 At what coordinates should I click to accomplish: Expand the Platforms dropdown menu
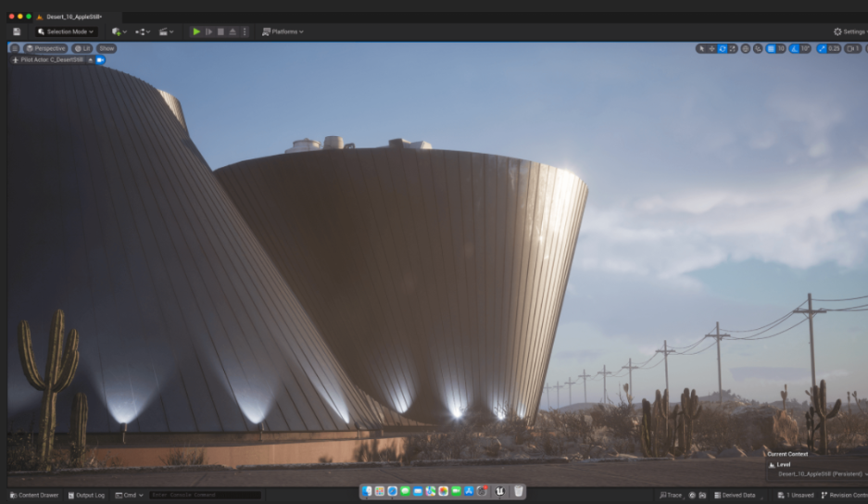point(283,31)
